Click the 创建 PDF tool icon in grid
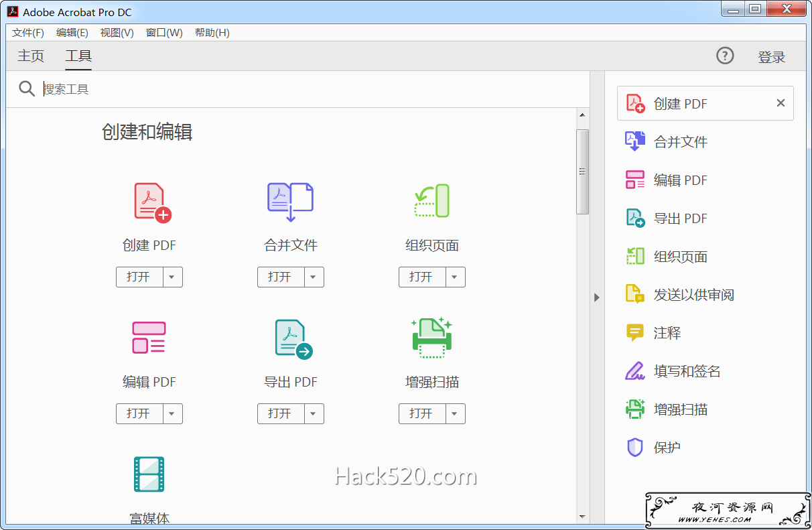Viewport: 812px width, 530px height. pyautogui.click(x=153, y=202)
